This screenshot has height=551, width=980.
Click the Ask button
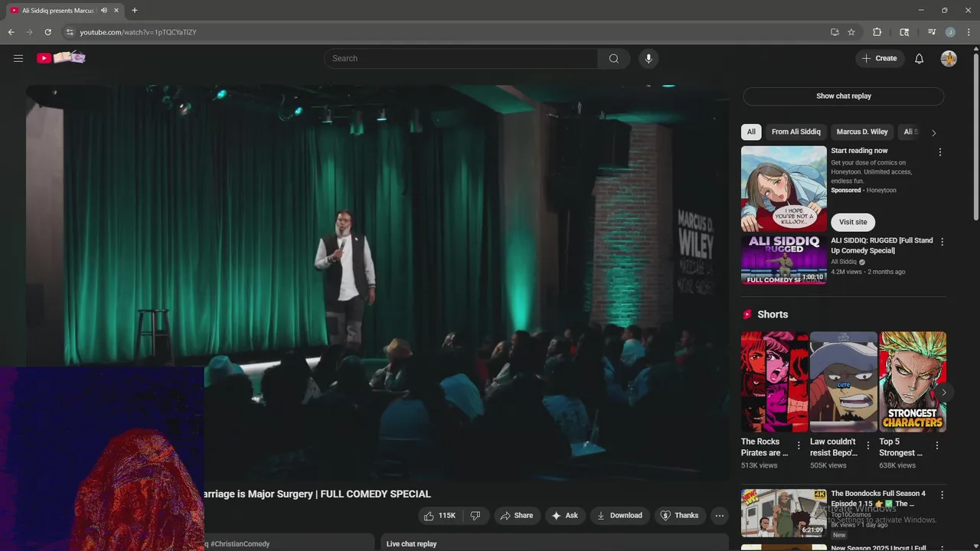(565, 516)
